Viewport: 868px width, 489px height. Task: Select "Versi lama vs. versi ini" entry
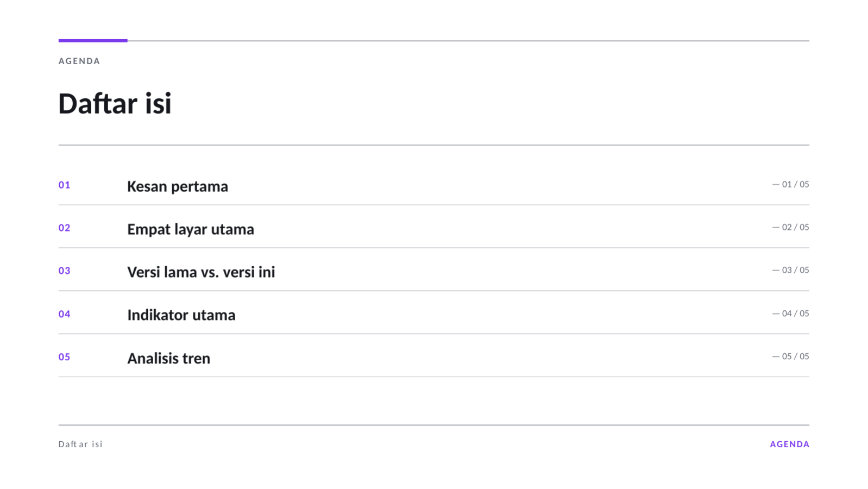tap(201, 272)
